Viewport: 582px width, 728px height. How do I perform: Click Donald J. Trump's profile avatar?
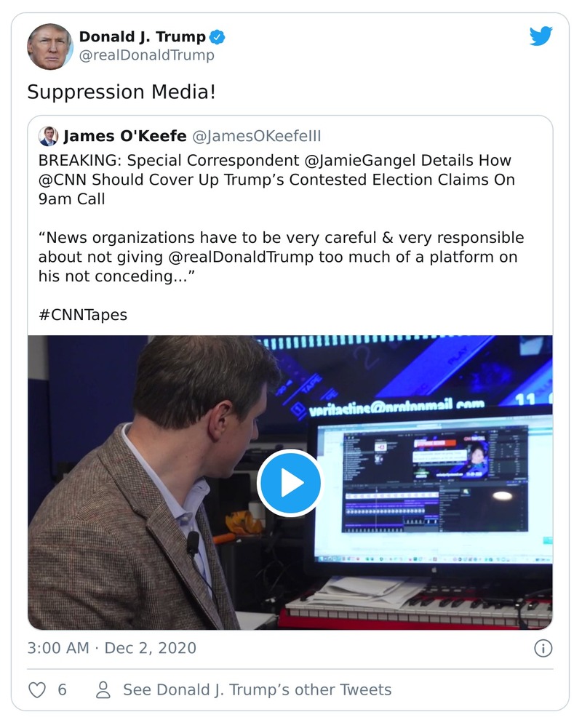tap(50, 46)
